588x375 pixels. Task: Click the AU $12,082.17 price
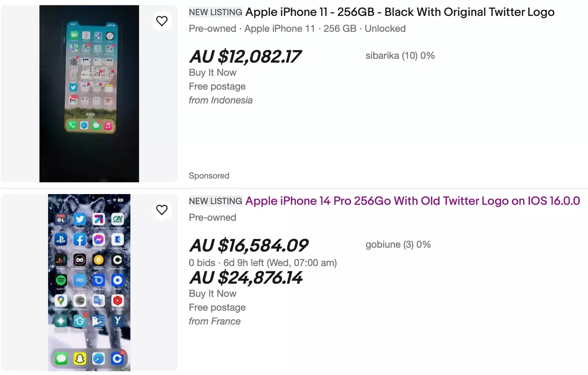point(245,57)
